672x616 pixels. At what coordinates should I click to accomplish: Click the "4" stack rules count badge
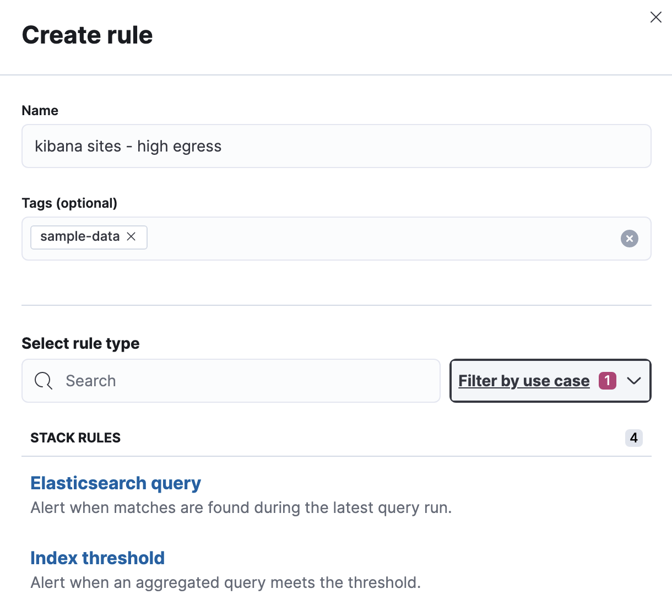click(x=633, y=438)
